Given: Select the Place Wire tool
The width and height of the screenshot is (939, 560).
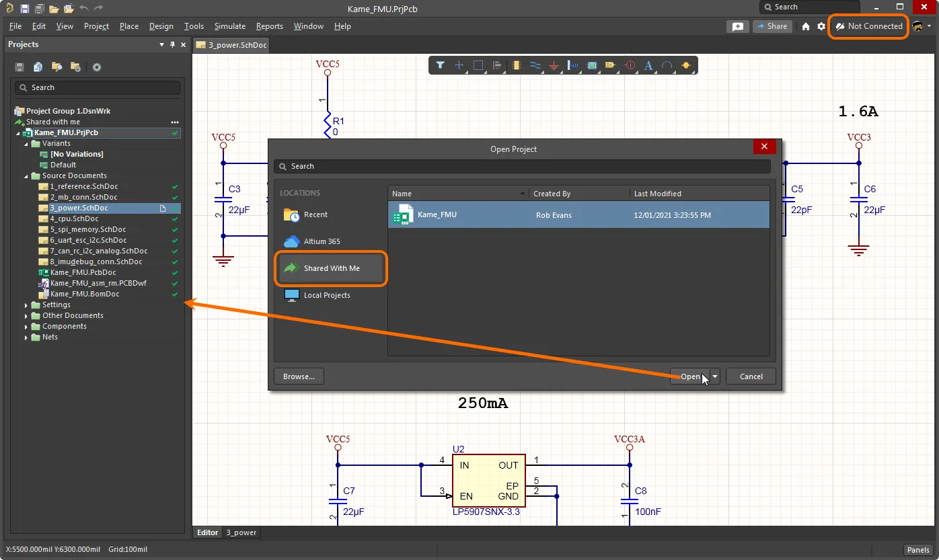Looking at the screenshot, I should [535, 65].
